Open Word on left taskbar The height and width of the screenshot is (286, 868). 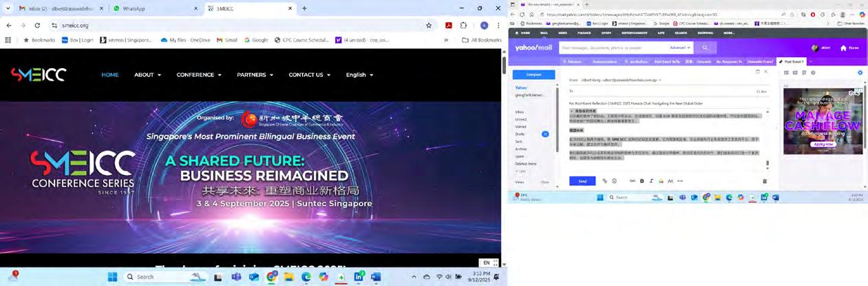(x=376, y=277)
